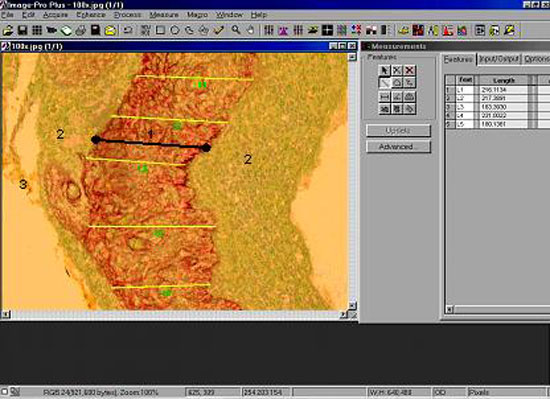This screenshot has height=399, width=550.
Task: Switch to the Input/Output tab
Action: [x=499, y=59]
